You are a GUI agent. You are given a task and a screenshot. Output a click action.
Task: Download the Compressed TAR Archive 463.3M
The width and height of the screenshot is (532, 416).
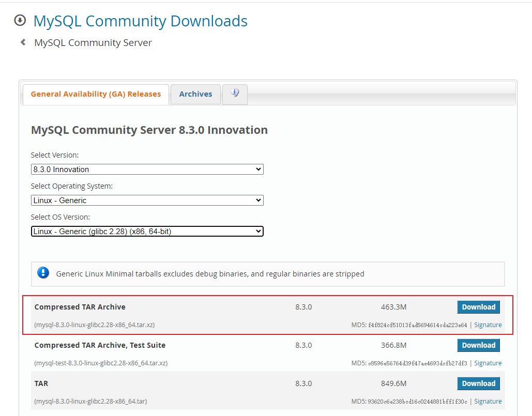pyautogui.click(x=478, y=307)
